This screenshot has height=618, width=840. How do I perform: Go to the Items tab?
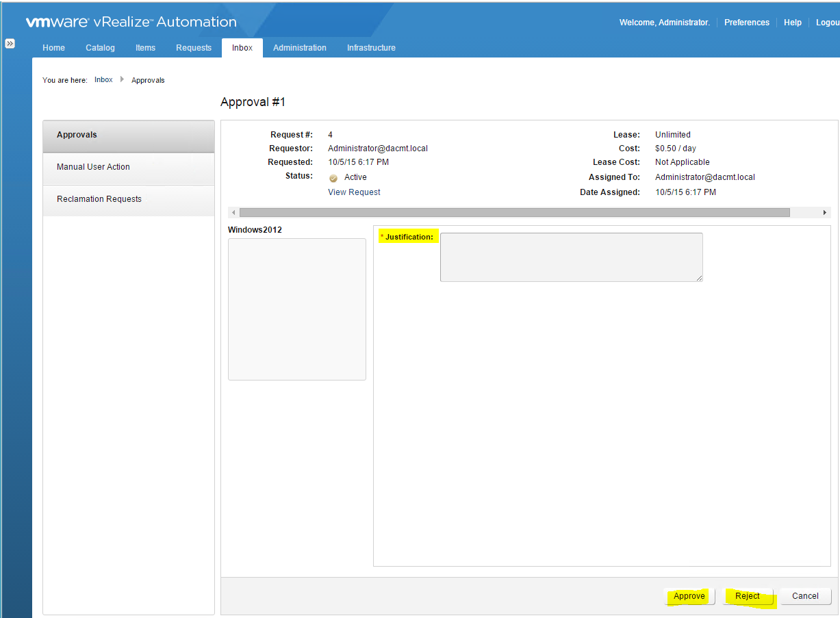(145, 48)
